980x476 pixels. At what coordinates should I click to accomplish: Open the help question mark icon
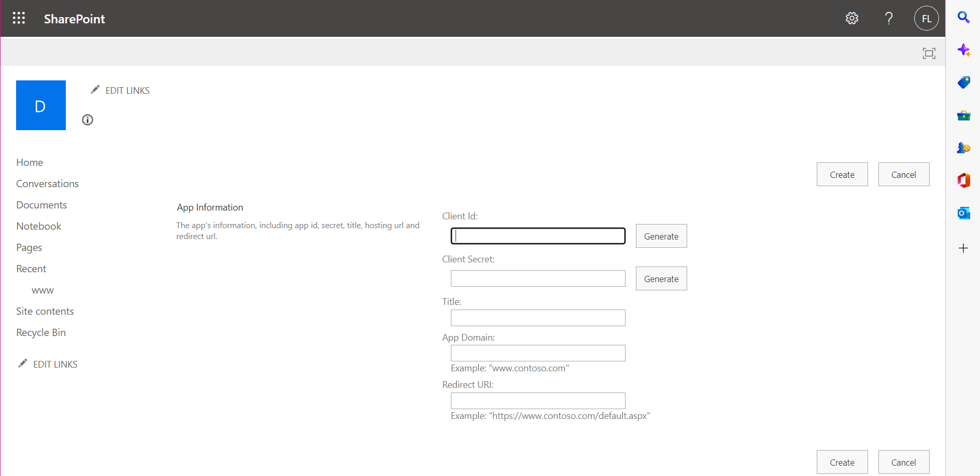[889, 18]
